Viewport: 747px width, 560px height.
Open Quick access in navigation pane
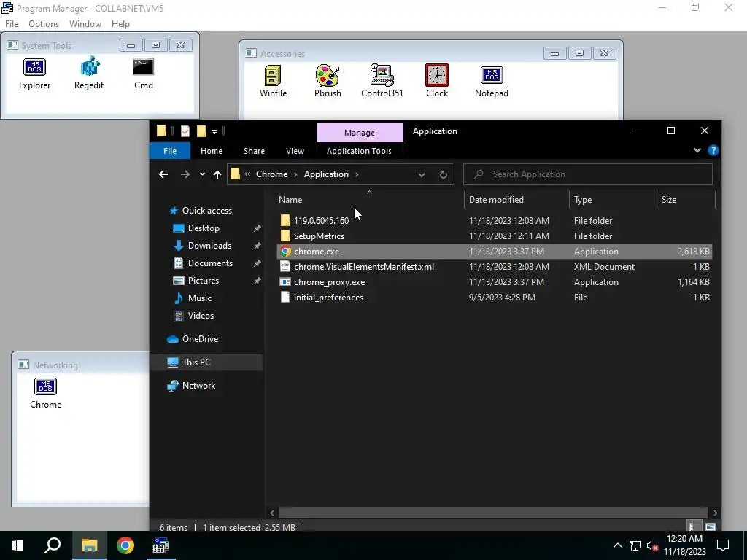coord(206,211)
